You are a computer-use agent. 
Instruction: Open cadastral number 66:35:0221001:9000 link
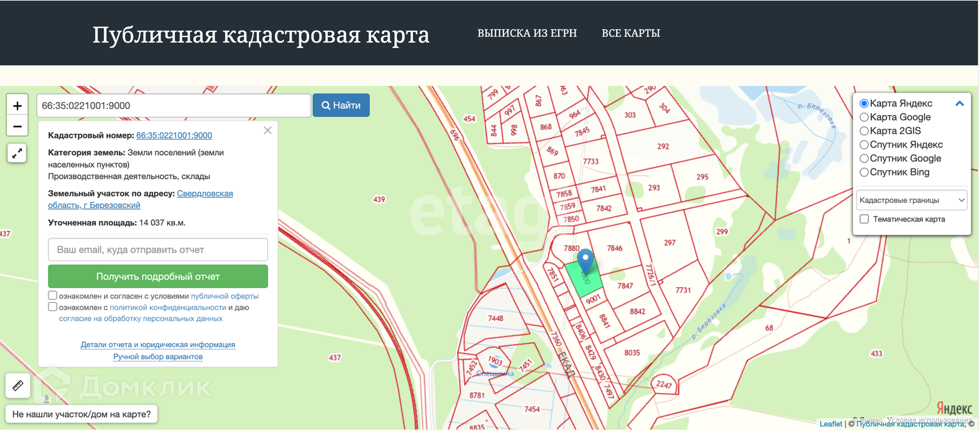pos(174,135)
